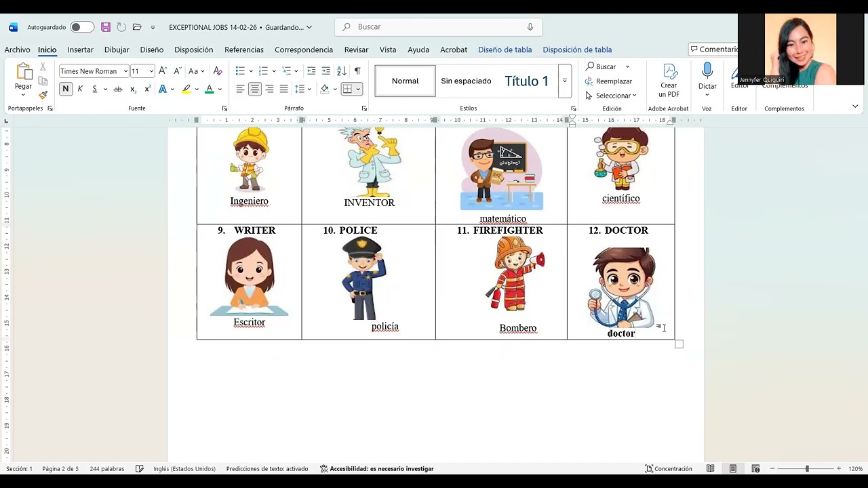This screenshot has height=488, width=868.
Task: Open spelling check icon in status bar
Action: [139, 468]
